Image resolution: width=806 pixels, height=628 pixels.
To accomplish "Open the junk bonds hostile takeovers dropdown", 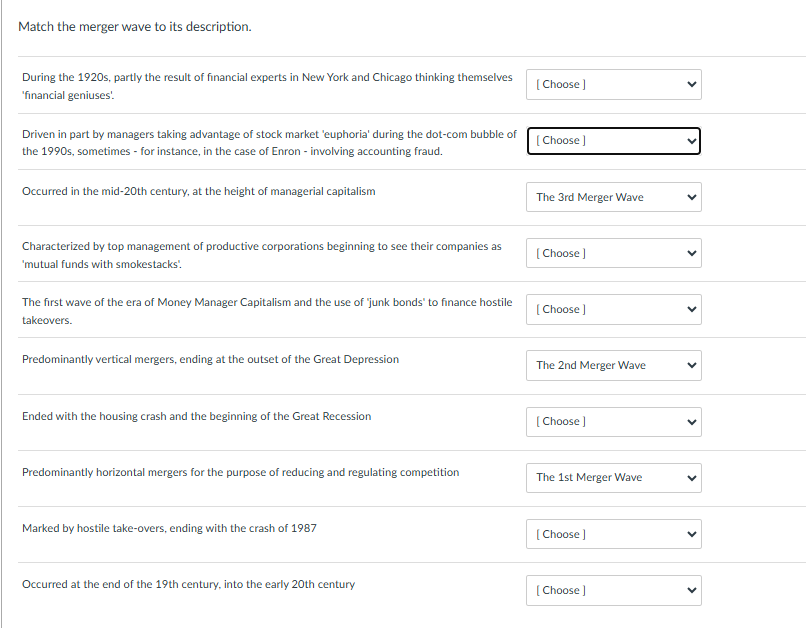I will 613,309.
